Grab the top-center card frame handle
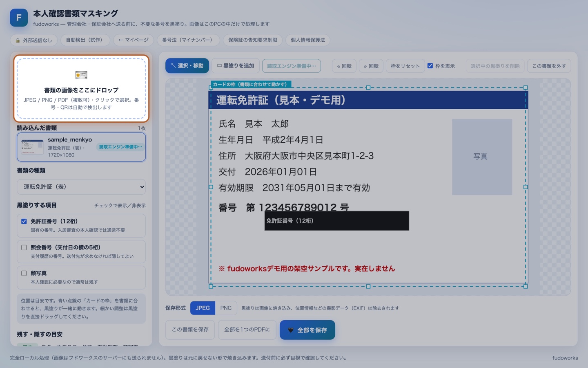Image resolution: width=588 pixels, height=368 pixels. [368, 88]
